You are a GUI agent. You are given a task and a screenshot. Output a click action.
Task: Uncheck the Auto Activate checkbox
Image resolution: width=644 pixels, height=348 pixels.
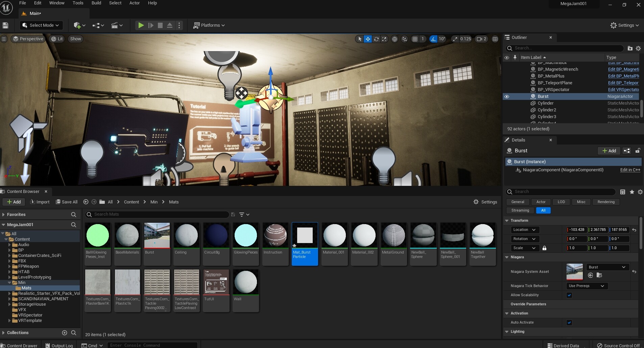569,323
